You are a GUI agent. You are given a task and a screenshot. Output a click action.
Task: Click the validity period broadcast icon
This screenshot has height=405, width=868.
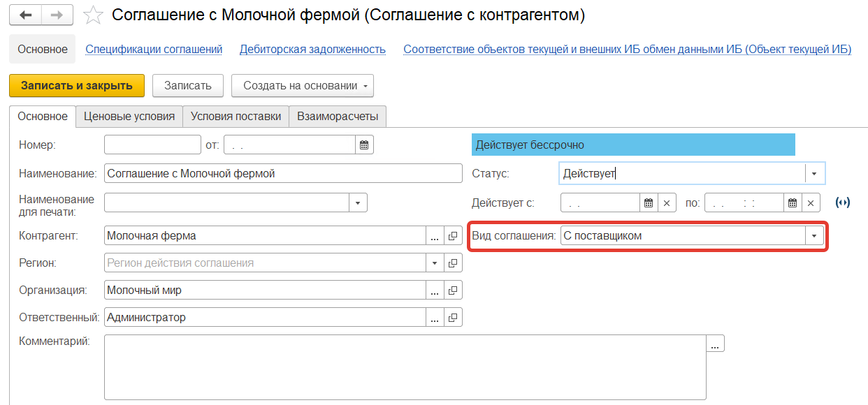843,203
